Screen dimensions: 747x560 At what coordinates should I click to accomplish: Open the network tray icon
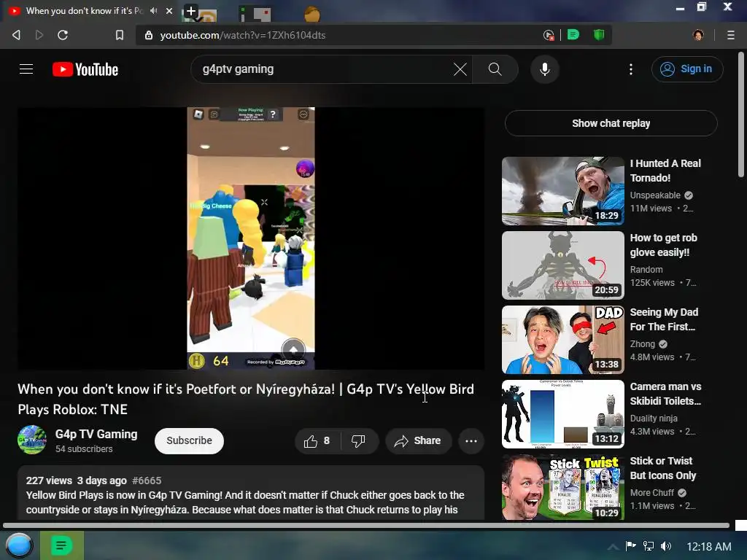click(x=649, y=546)
